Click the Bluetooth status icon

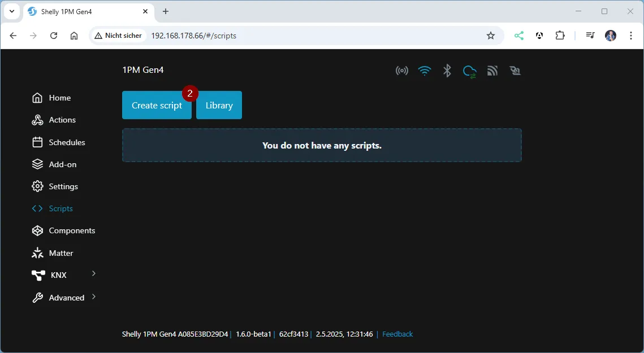447,71
